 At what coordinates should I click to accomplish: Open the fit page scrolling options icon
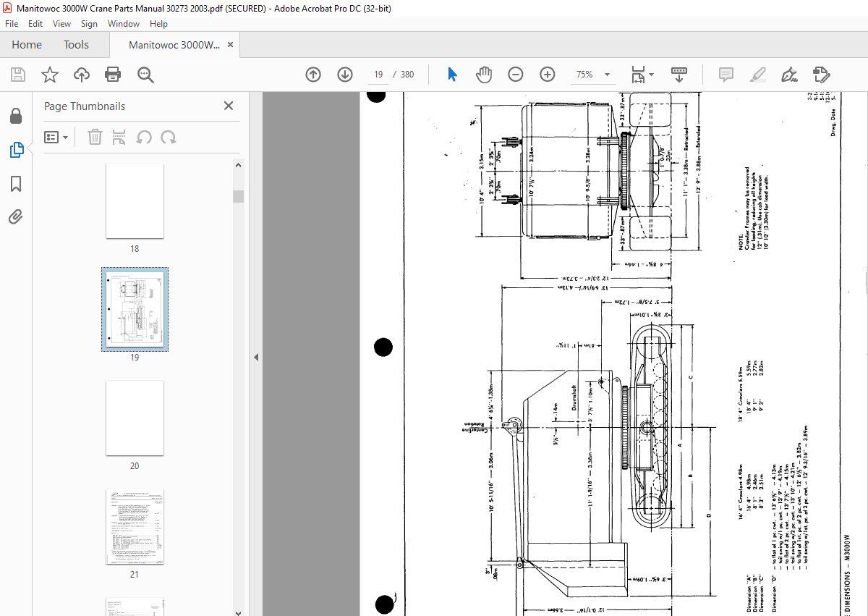642,75
